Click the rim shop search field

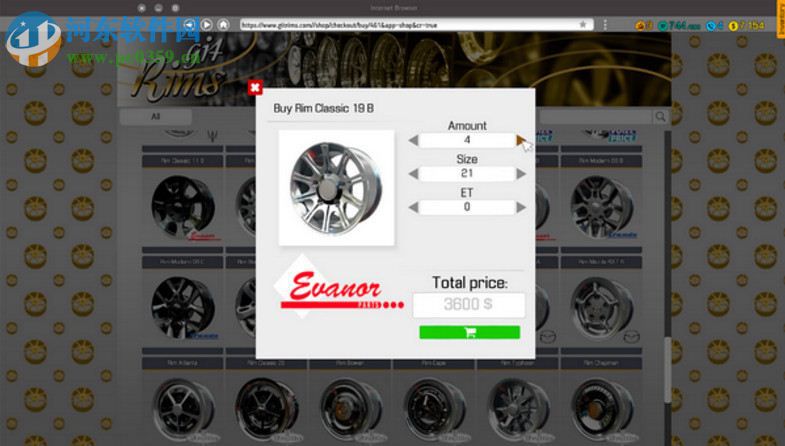pos(596,117)
